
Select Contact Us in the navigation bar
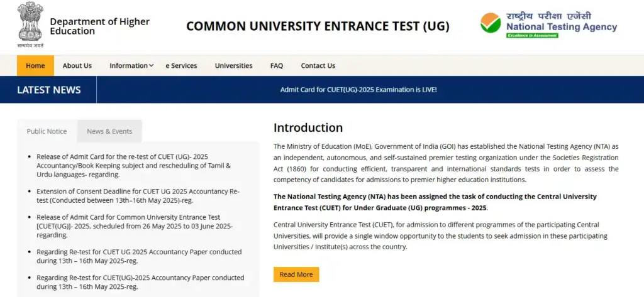click(318, 66)
